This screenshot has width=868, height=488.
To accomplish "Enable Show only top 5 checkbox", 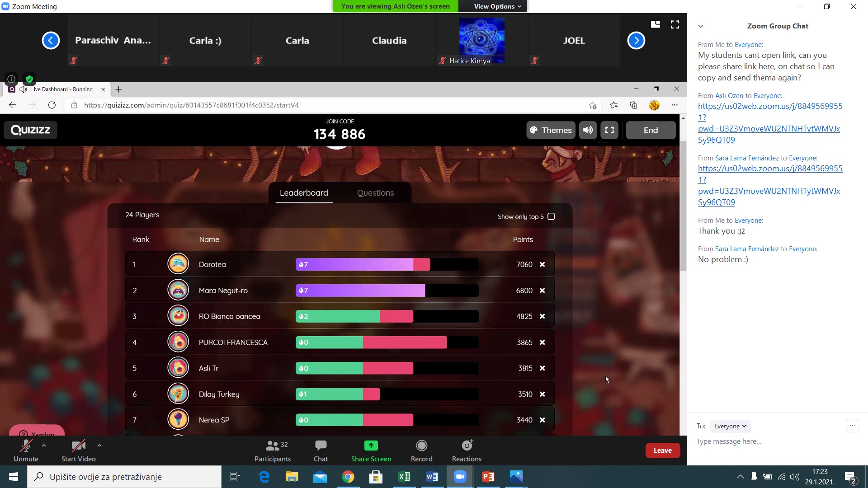I will 551,216.
